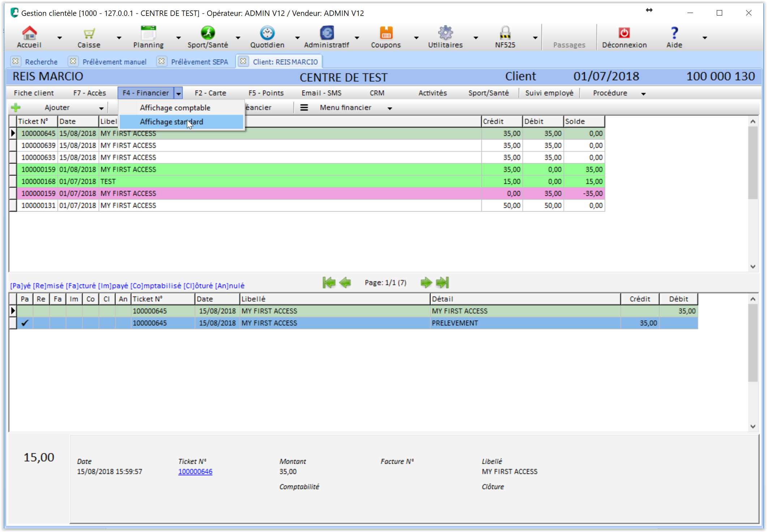
Task: Switch to Fiche client tab
Action: pyautogui.click(x=34, y=93)
